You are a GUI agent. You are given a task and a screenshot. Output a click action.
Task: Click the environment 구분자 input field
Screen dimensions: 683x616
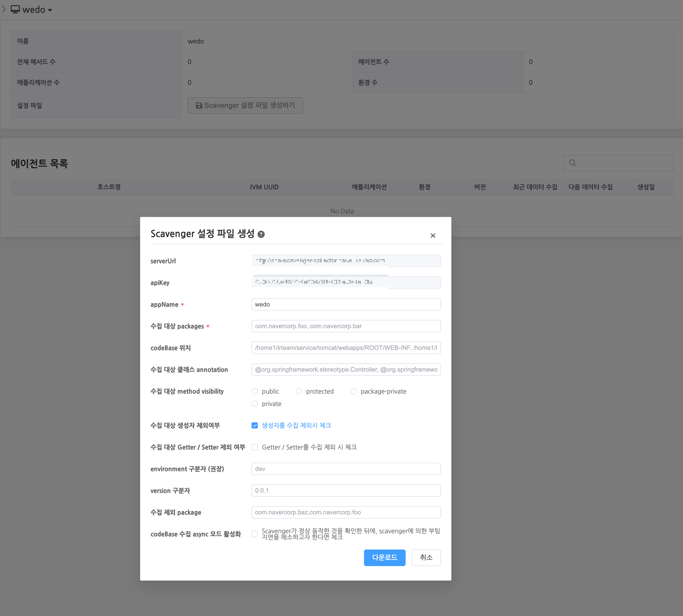tap(346, 469)
